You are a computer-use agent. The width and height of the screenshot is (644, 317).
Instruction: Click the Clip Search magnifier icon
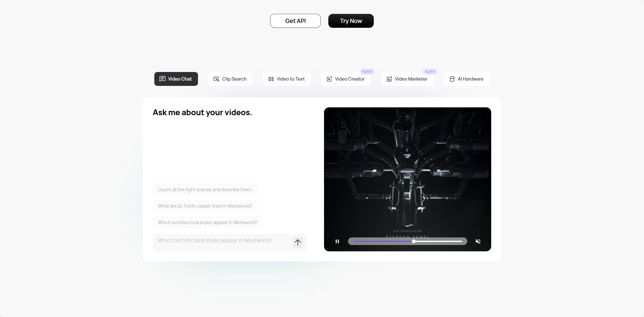pos(216,79)
